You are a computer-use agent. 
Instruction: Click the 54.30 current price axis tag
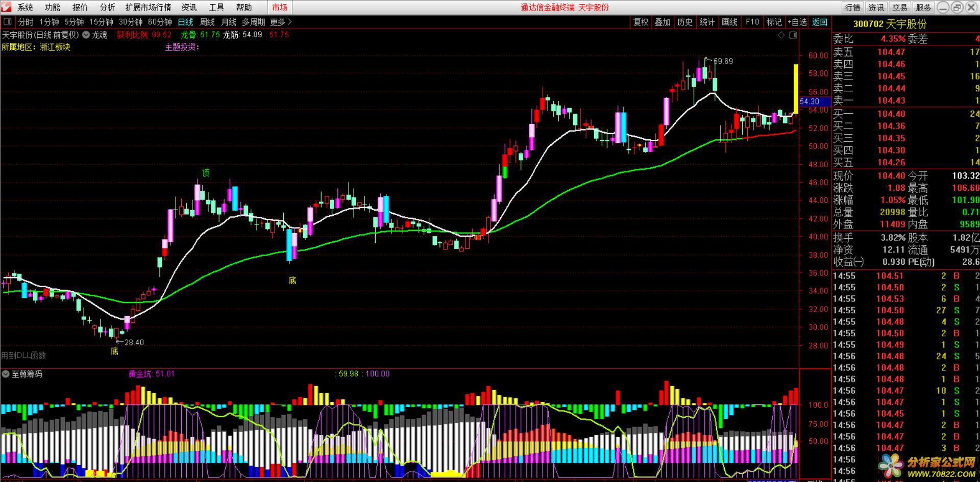(815, 102)
